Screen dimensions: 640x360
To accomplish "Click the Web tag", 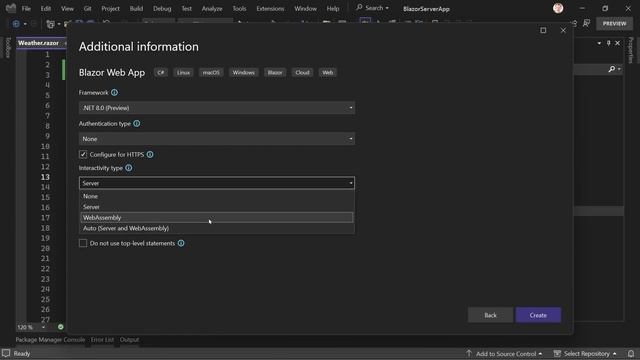I will tap(328, 72).
